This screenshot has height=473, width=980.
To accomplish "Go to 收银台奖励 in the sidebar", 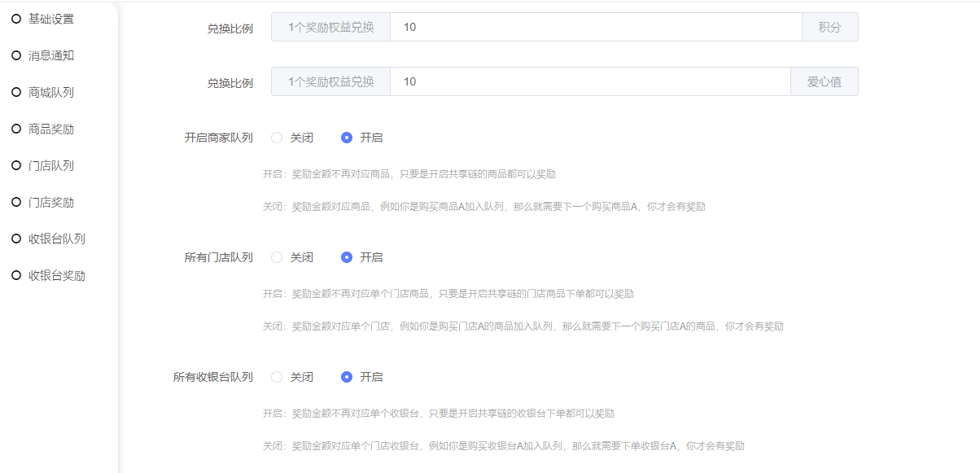I will 57,275.
